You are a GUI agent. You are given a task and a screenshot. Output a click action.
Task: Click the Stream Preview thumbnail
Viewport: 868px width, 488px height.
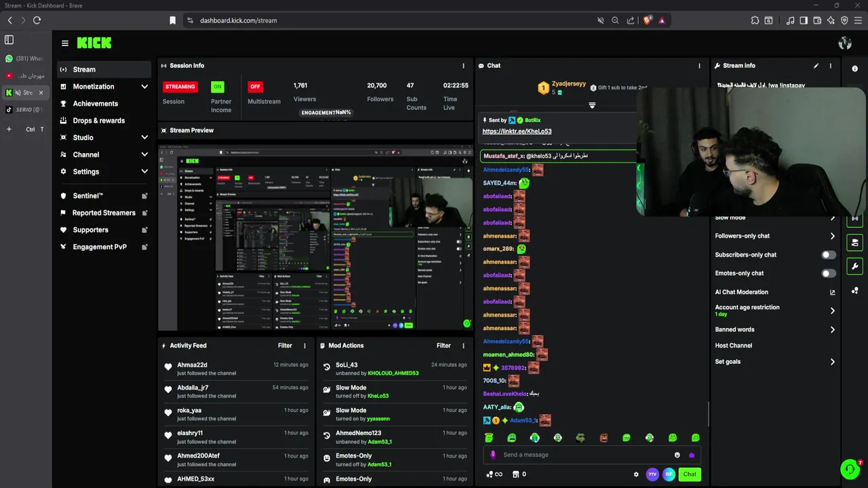tap(315, 237)
